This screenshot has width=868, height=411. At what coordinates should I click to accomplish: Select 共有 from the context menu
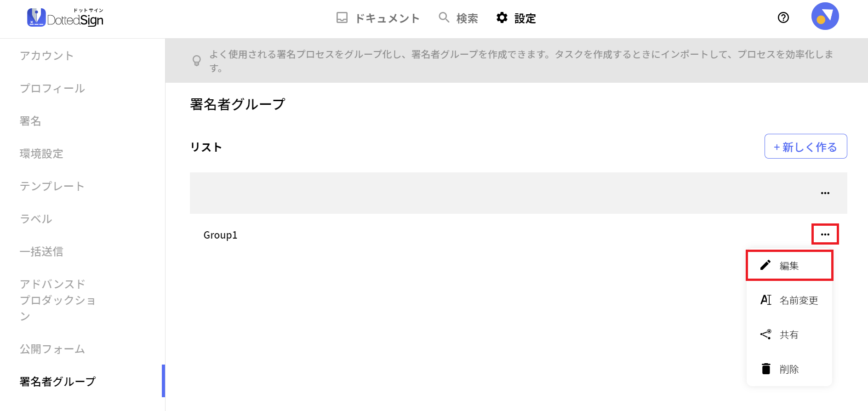click(789, 335)
